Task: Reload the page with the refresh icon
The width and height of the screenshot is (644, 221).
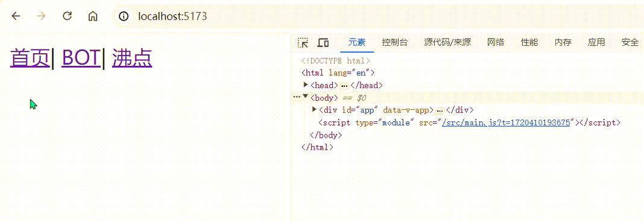Action: (67, 16)
